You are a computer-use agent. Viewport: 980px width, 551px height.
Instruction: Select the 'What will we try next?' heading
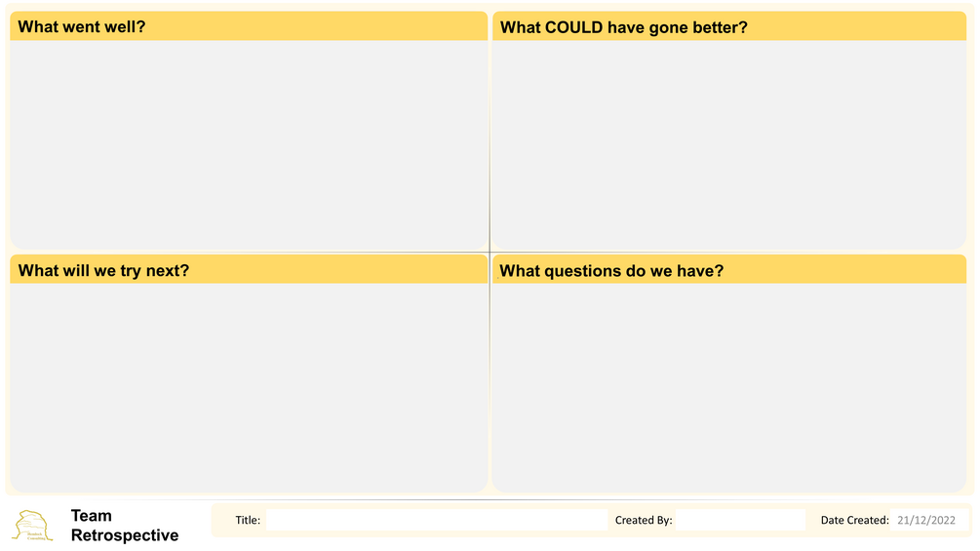[103, 271]
